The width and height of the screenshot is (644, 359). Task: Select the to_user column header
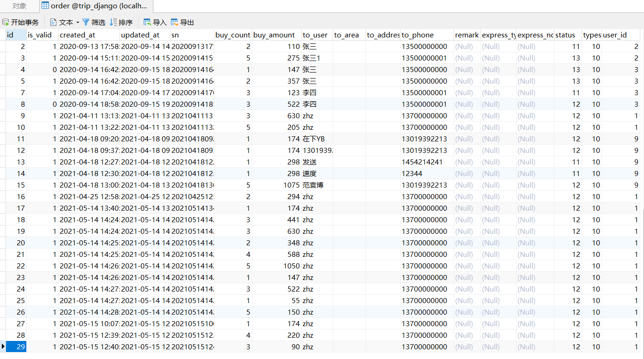click(x=317, y=35)
